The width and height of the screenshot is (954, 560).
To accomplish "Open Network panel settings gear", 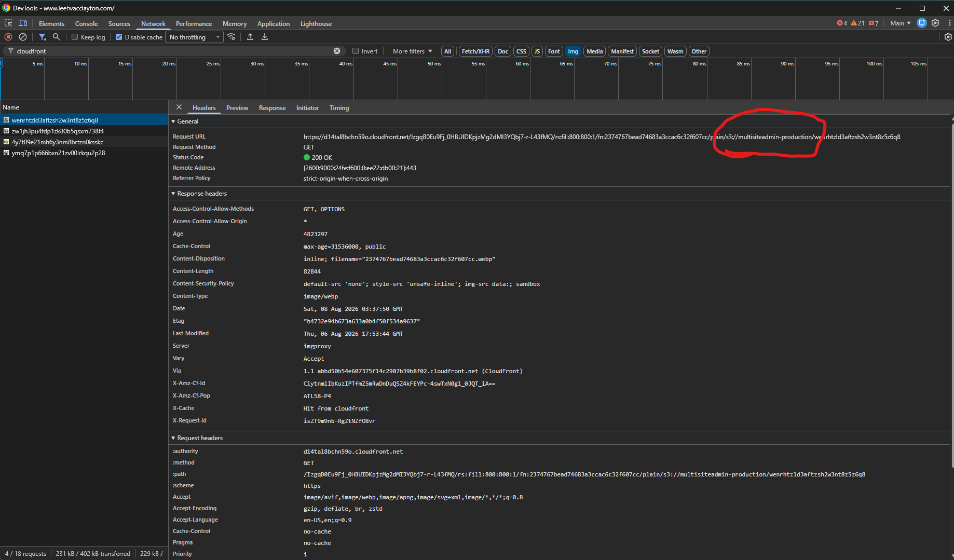I will [x=948, y=37].
